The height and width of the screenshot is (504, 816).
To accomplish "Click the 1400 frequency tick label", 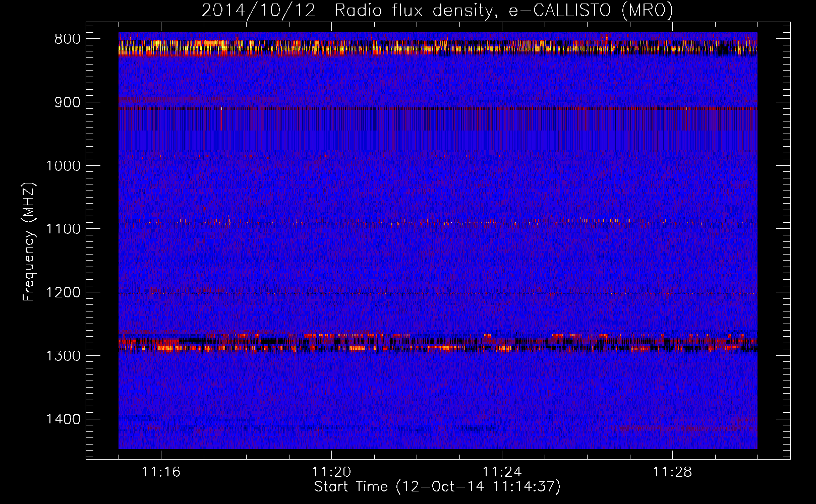I will click(x=63, y=419).
